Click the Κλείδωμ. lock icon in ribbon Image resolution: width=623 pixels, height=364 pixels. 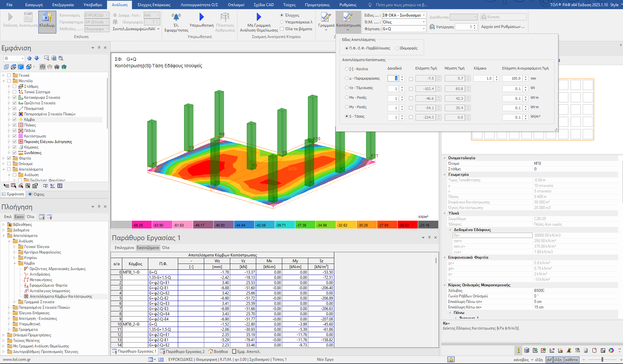point(47,18)
